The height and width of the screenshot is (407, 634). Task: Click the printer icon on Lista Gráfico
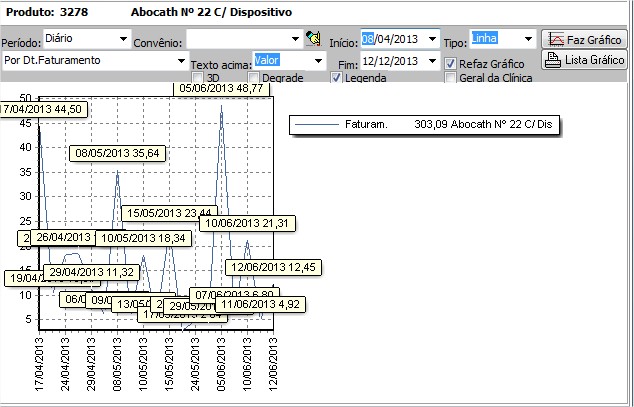(x=552, y=60)
